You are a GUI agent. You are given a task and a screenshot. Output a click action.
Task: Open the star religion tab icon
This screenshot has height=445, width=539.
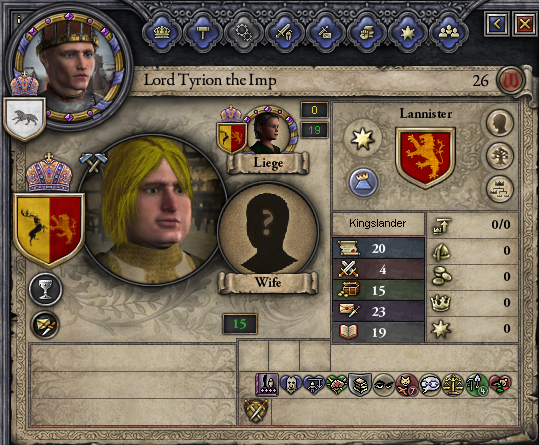tap(407, 33)
